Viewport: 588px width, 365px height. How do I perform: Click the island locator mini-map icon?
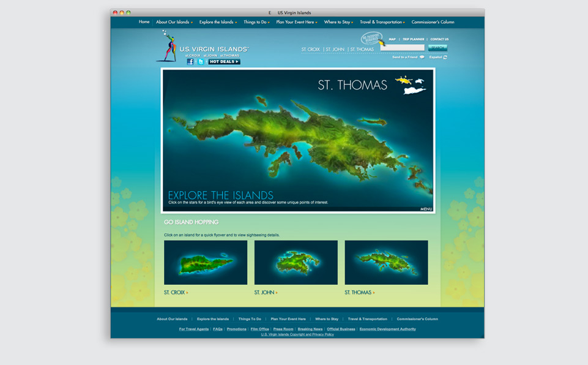click(x=410, y=85)
